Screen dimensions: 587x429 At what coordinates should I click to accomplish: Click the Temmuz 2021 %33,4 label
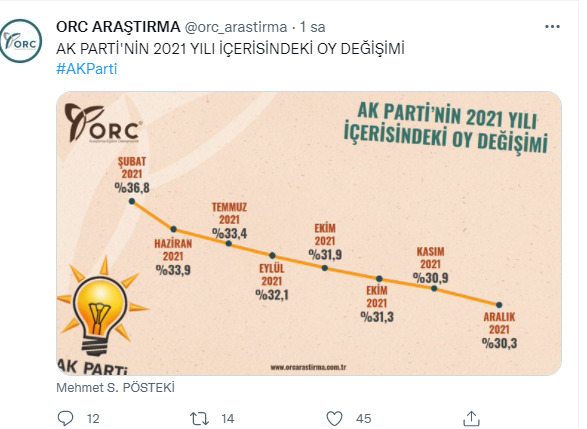(229, 221)
